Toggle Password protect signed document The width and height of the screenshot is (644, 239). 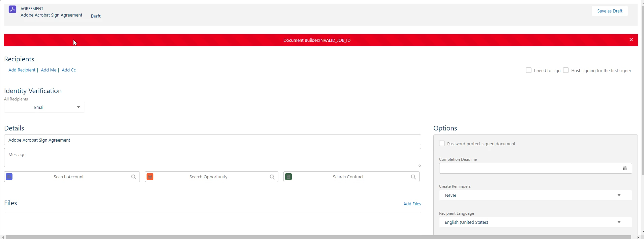(x=442, y=143)
